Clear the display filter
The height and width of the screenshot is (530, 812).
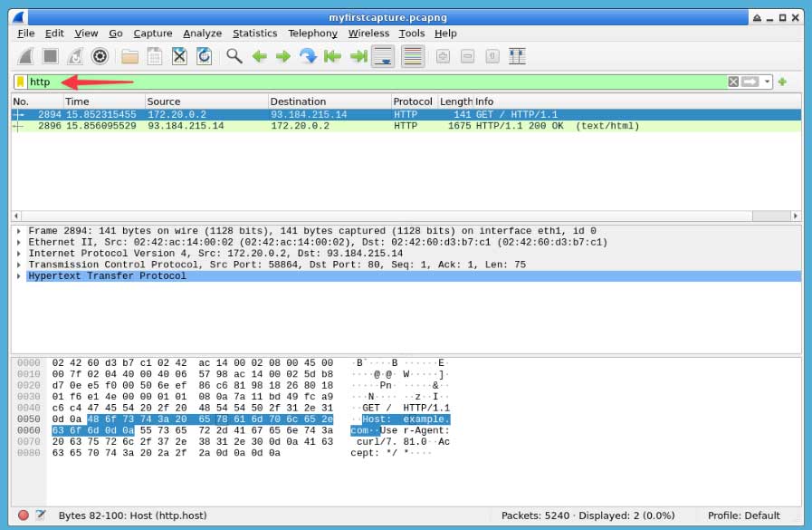pos(733,82)
